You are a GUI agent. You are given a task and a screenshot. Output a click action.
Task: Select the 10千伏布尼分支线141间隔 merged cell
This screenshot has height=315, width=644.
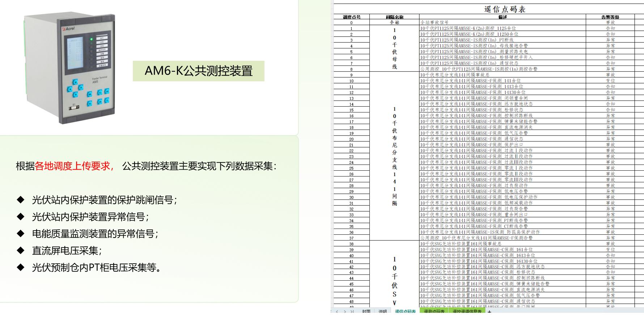pos(394,156)
